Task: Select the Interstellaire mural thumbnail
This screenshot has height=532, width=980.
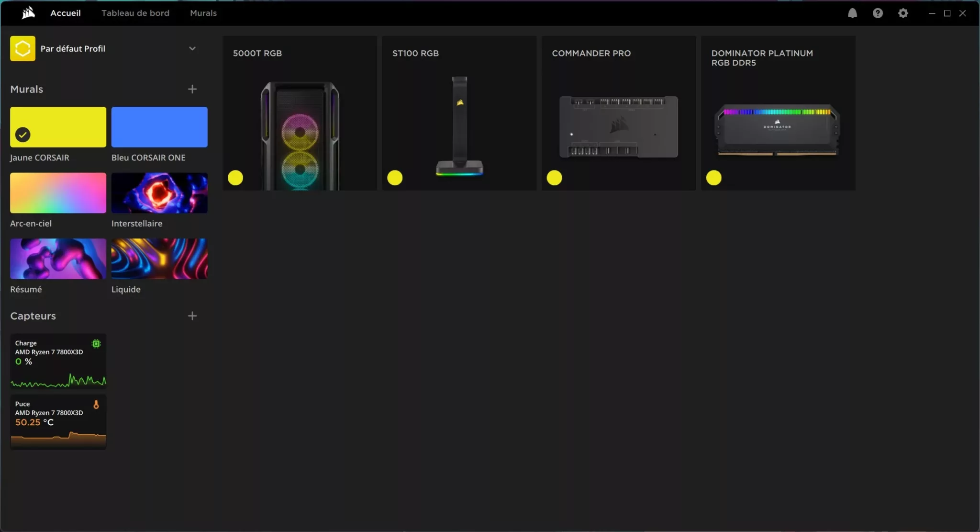Action: tap(159, 193)
